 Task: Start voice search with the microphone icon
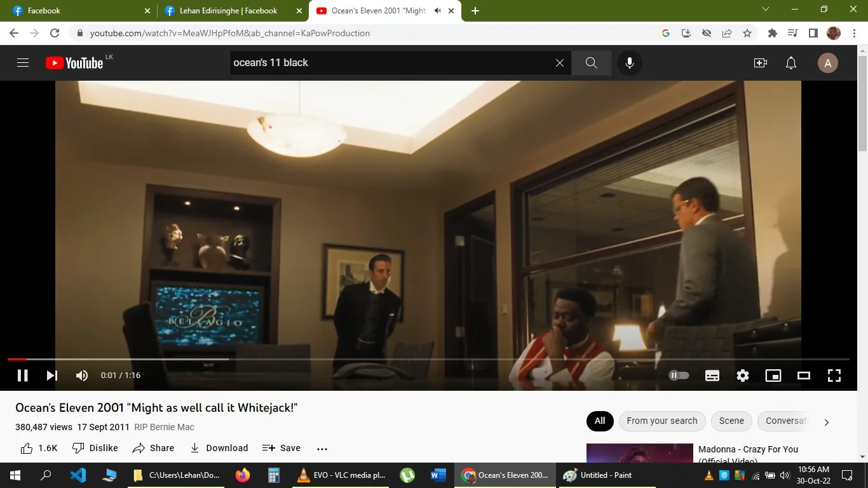(x=630, y=63)
